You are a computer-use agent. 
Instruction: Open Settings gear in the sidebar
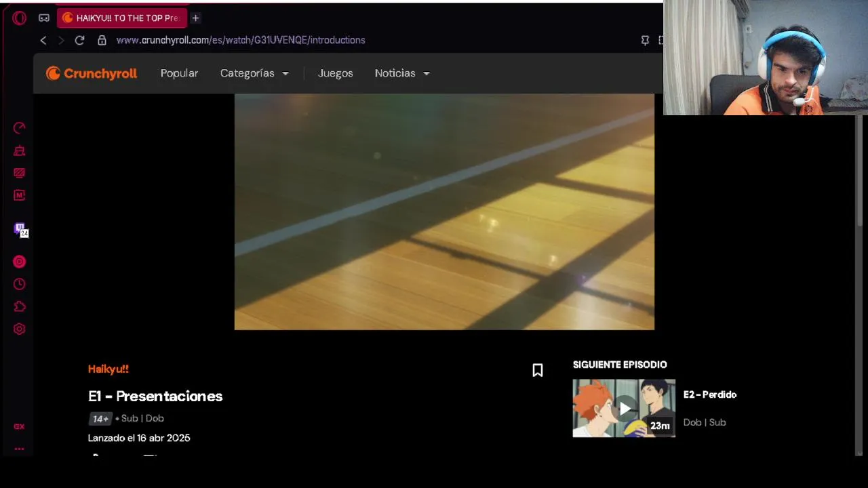[x=20, y=329]
